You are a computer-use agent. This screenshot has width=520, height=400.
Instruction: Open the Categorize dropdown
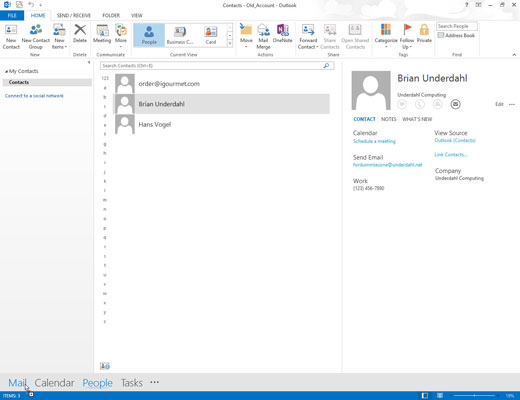coord(386,36)
